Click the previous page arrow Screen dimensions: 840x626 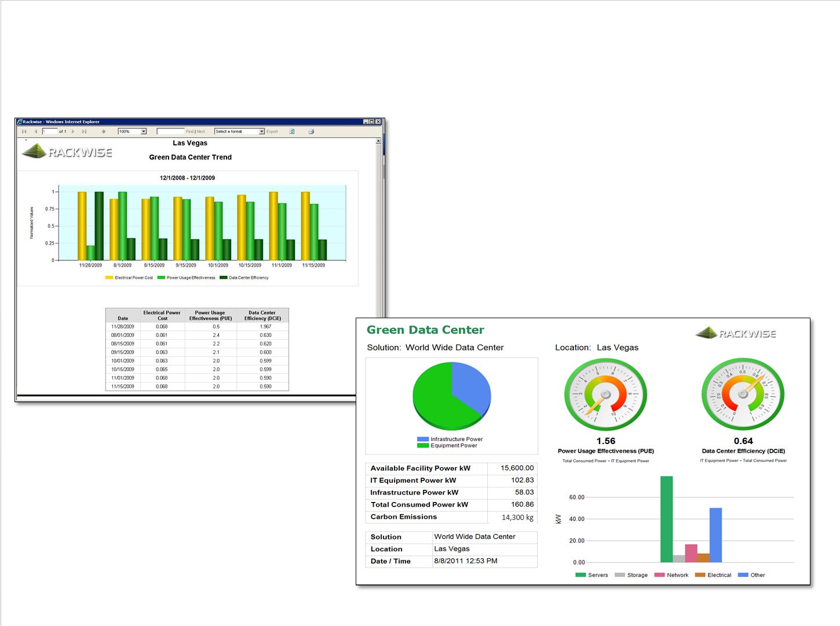(36, 132)
